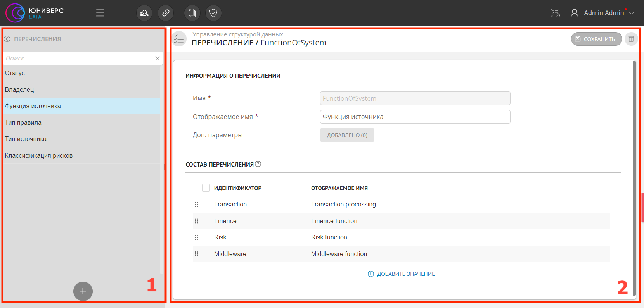Select Статус in the enumerations list
Screen dimensions: 644x308
click(15, 73)
